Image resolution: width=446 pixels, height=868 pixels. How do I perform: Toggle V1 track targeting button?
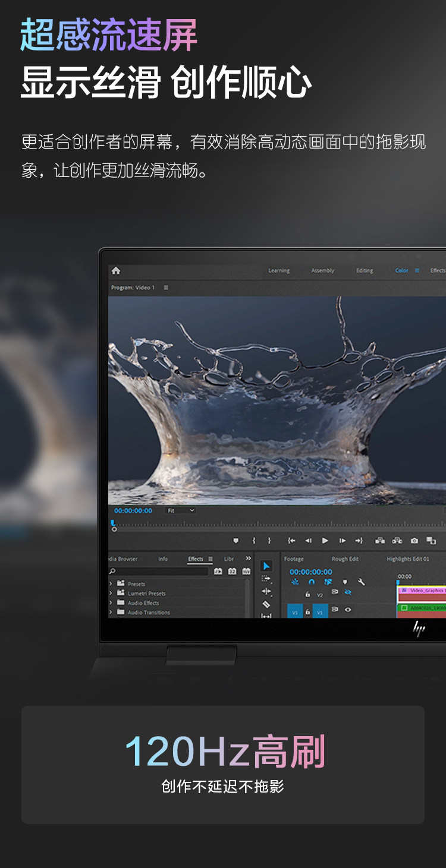(x=320, y=611)
